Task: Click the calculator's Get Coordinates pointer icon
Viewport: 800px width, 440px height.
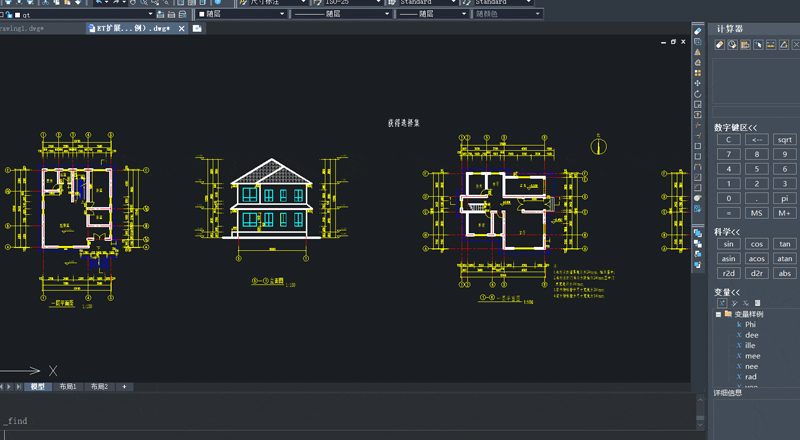Action: [758, 45]
